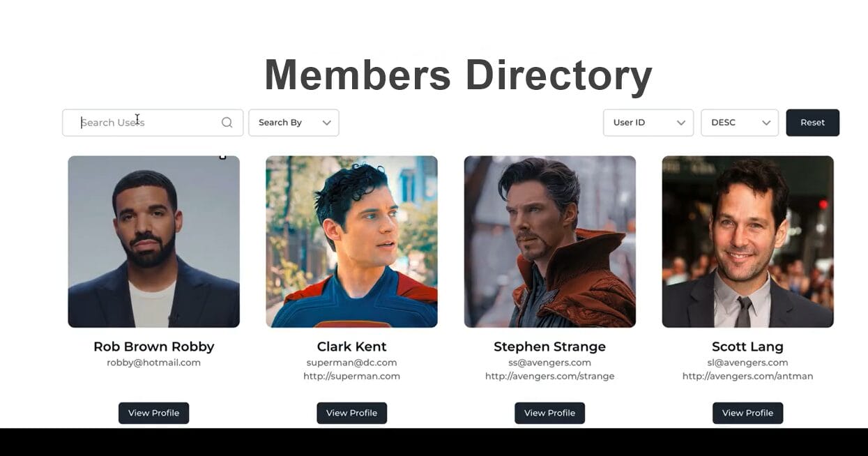
Task: Open the Search By dropdown
Action: click(x=294, y=123)
